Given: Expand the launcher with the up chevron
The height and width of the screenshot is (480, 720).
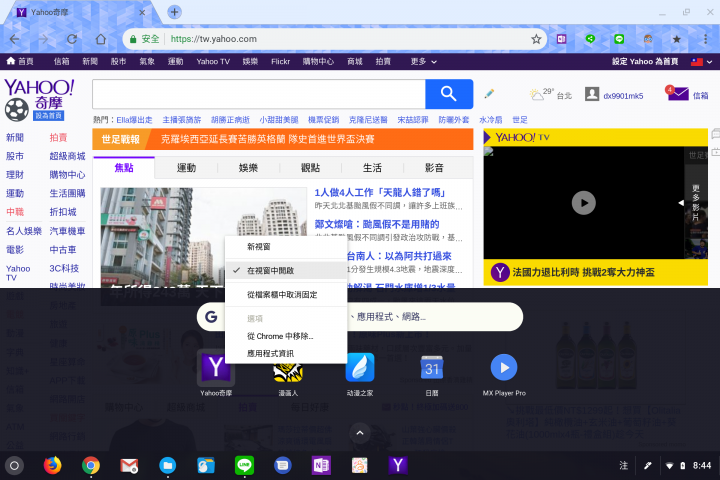Looking at the screenshot, I should 360,433.
